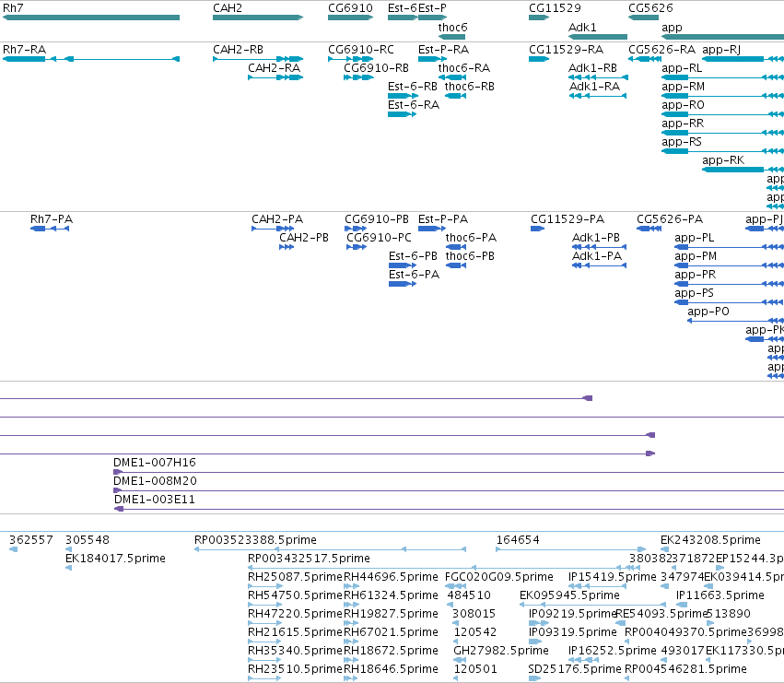Click the CG11529-PA protein label
Image resolution: width=784 pixels, height=683 pixels.
pyautogui.click(x=568, y=219)
